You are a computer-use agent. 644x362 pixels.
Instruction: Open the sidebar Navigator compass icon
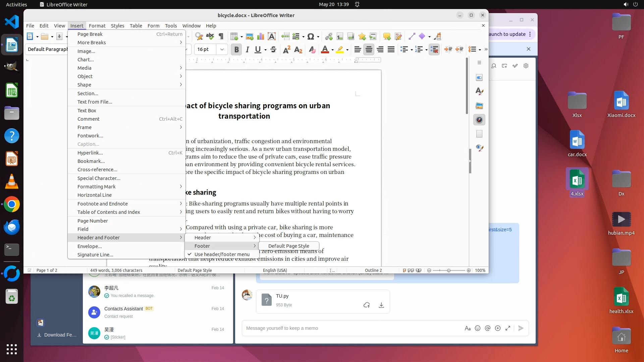click(x=479, y=120)
